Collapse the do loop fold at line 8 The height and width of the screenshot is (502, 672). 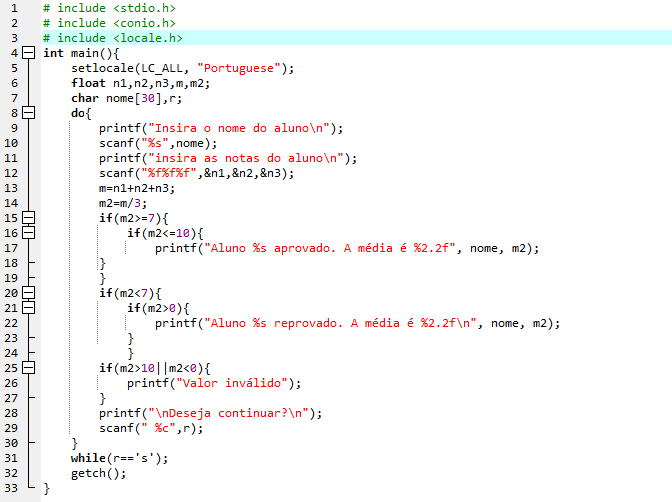(x=28, y=113)
